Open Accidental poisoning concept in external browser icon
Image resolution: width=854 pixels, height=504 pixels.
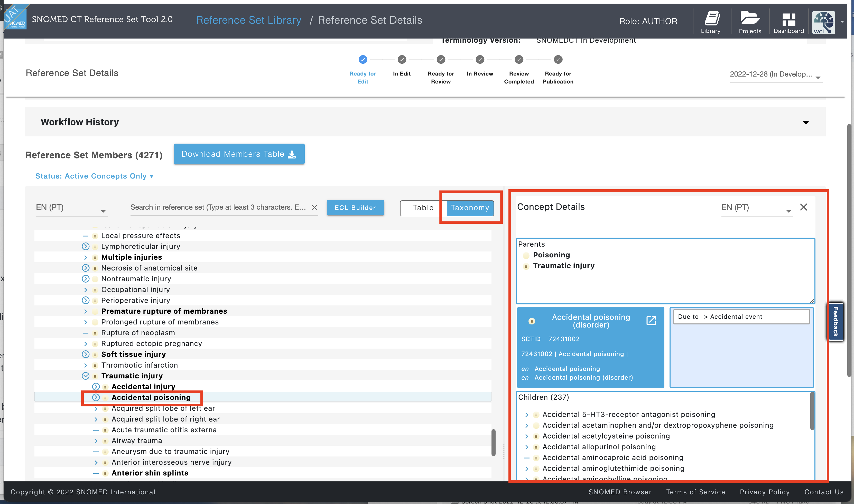click(651, 320)
